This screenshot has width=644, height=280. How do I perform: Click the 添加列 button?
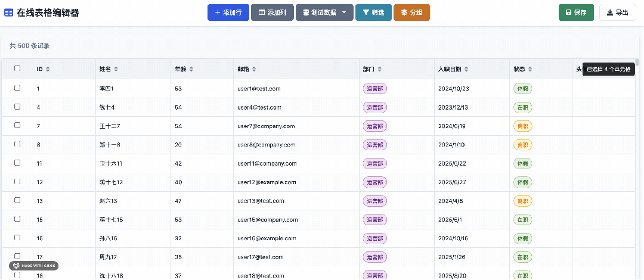[273, 13]
